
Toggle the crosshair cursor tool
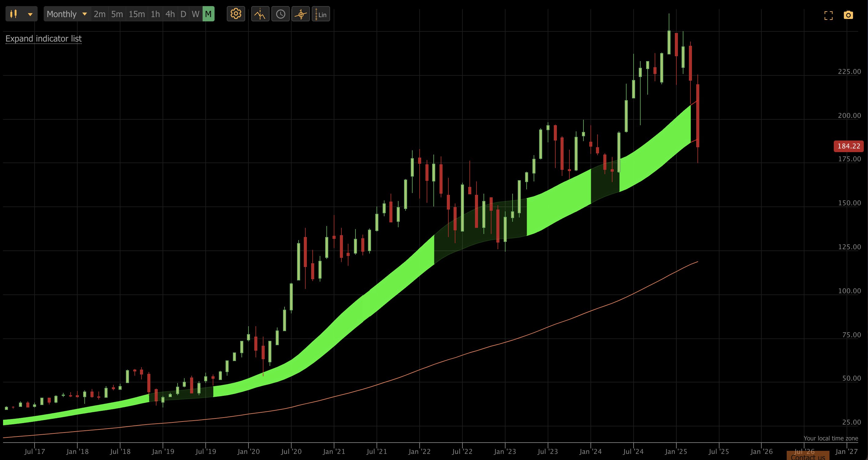(x=300, y=14)
